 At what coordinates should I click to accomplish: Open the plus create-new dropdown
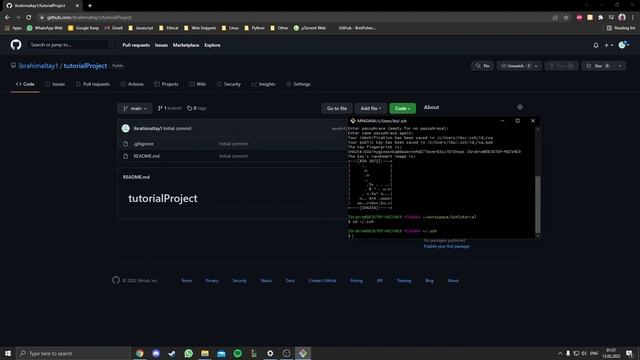[609, 45]
